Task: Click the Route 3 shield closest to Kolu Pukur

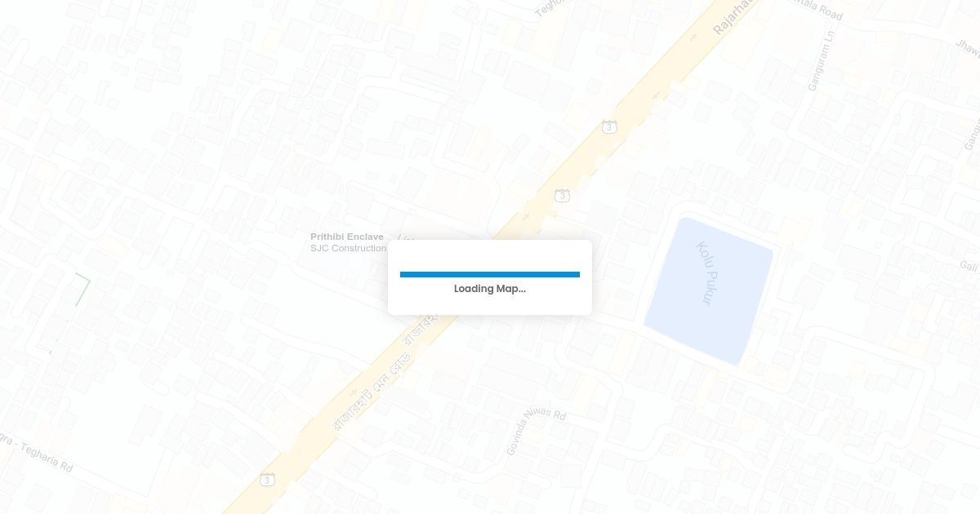Action: [562, 196]
